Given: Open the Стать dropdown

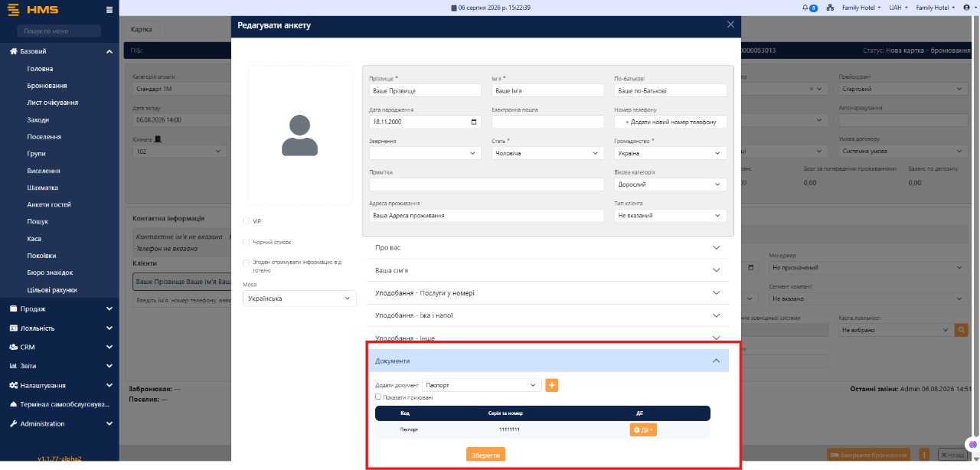Looking at the screenshot, I should [547, 153].
